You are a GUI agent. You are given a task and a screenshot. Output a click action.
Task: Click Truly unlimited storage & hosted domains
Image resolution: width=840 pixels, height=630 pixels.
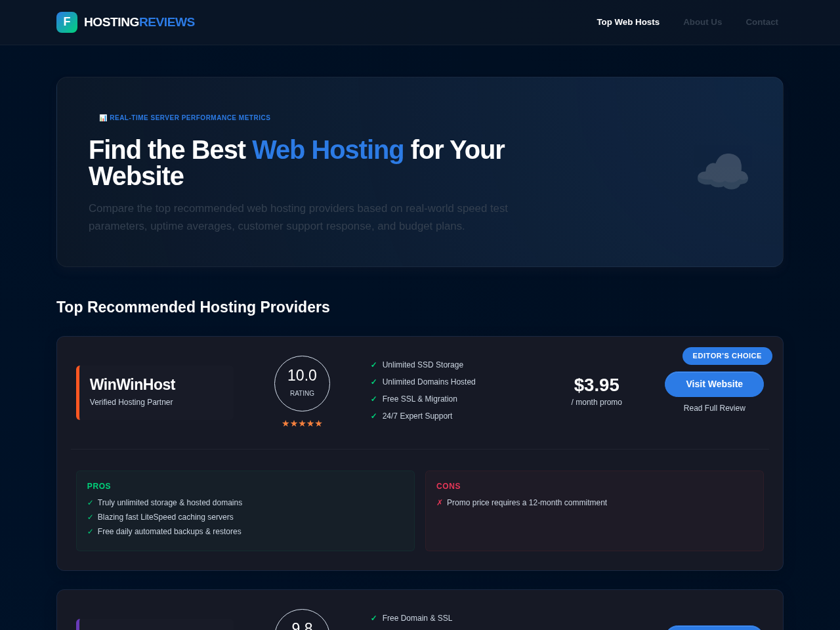point(170,503)
